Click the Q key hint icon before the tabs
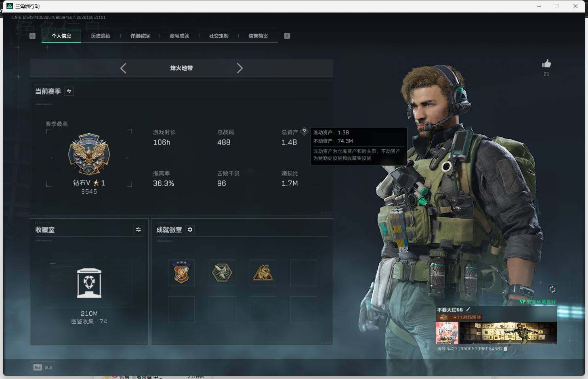Screen dimensions: 588x379 [x=33, y=36]
